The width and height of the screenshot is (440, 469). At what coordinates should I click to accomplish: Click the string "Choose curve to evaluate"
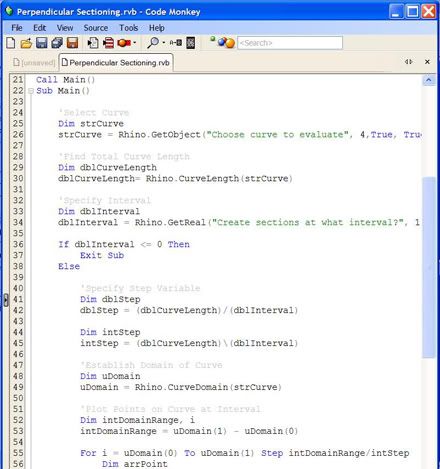[277, 135]
